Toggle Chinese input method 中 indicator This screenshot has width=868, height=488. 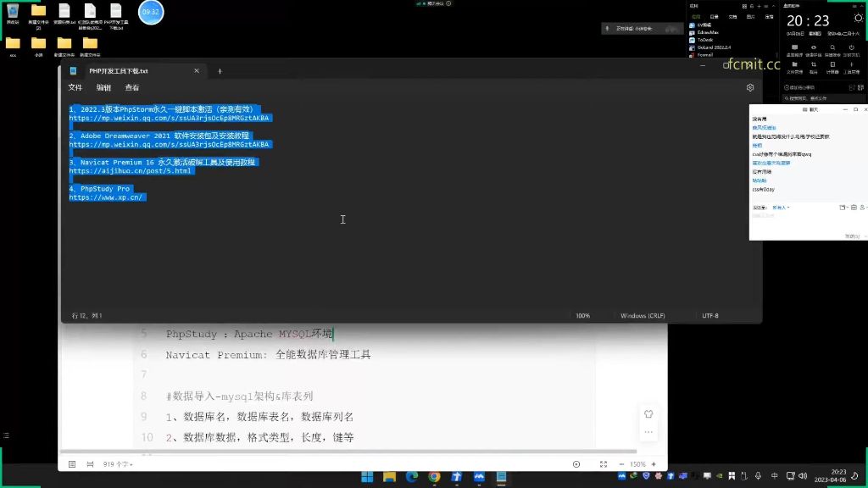pos(775,476)
